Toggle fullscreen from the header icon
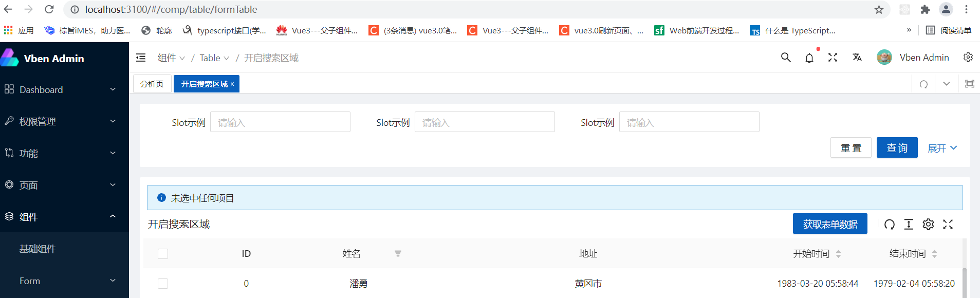980x298 pixels. tap(833, 58)
